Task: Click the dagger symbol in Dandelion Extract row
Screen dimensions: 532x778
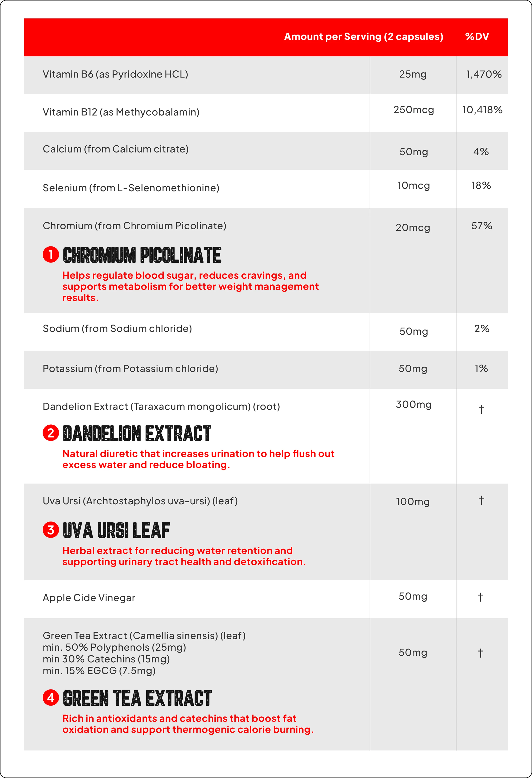Action: coord(481,409)
